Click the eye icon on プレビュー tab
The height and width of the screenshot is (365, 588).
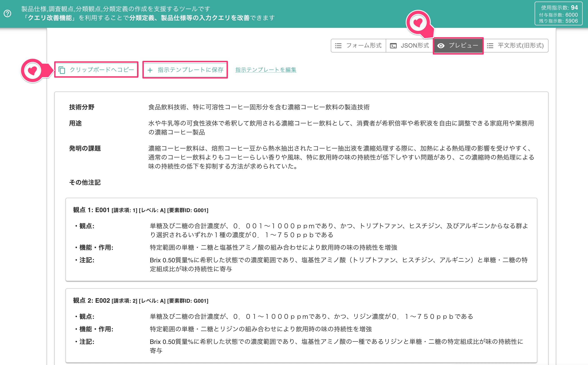441,46
